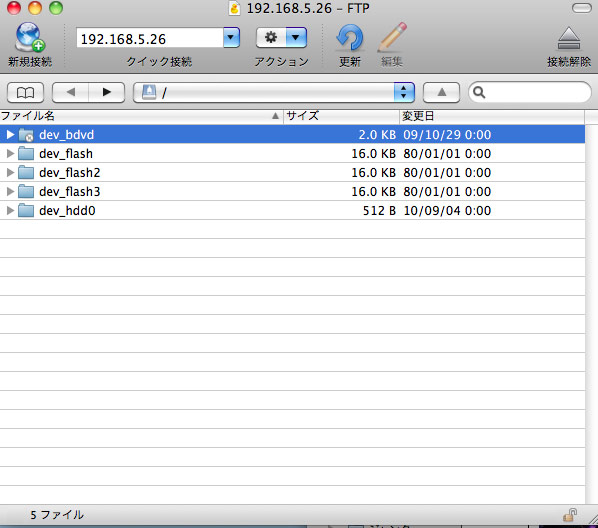Sort by the ファイル名 column header
Screen dimensions: 598x528
(141, 116)
